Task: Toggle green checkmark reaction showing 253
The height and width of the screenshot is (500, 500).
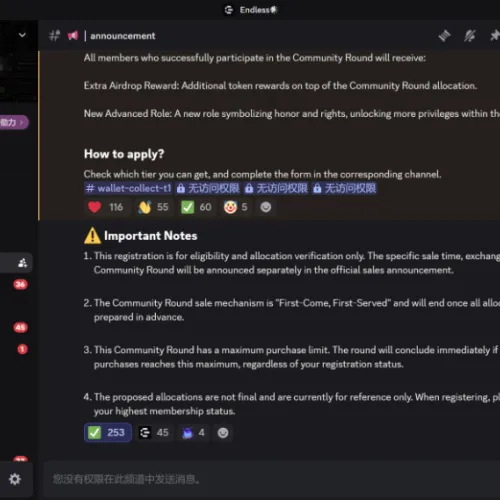Action: pyautogui.click(x=108, y=432)
